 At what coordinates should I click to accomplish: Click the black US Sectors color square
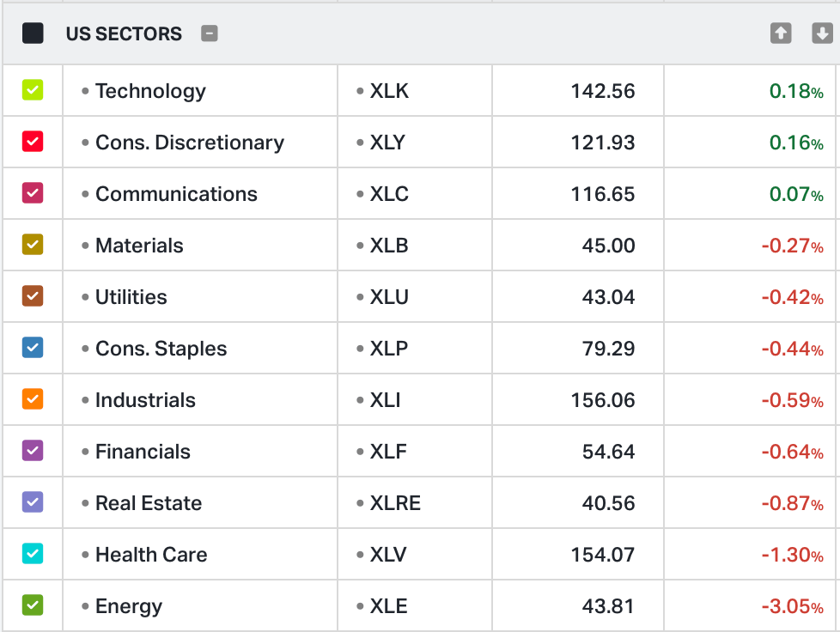33,33
